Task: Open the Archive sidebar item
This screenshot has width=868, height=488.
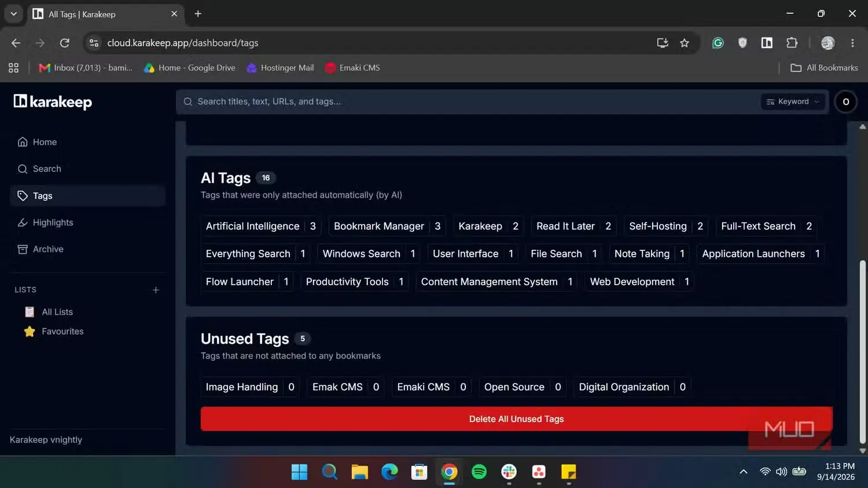Action: coord(87,249)
